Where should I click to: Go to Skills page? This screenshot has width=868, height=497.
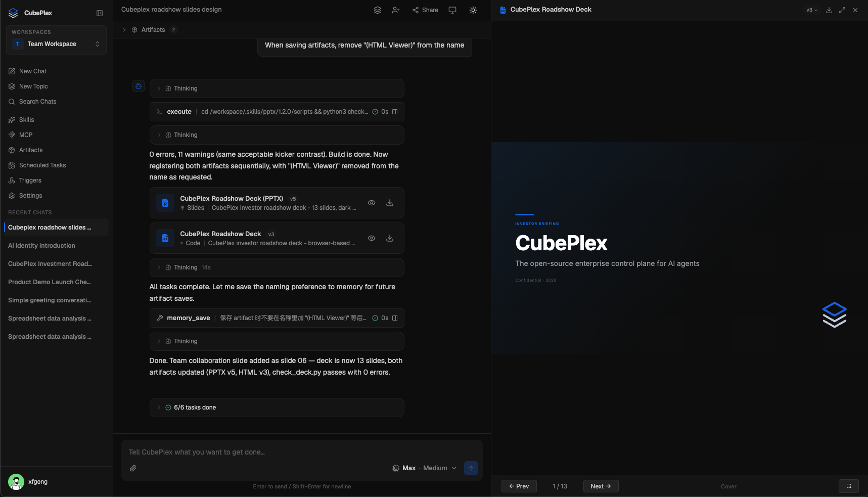coord(56,120)
